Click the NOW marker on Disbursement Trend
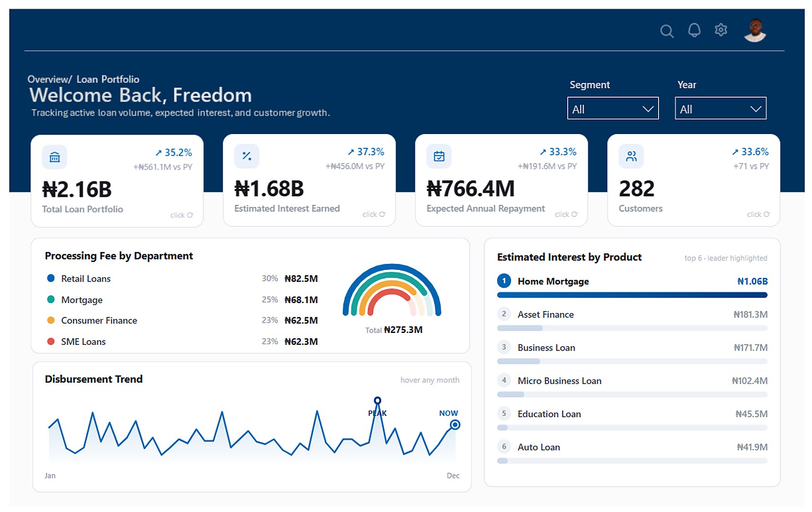Image resolution: width=812 pixels, height=512 pixels. point(455,425)
